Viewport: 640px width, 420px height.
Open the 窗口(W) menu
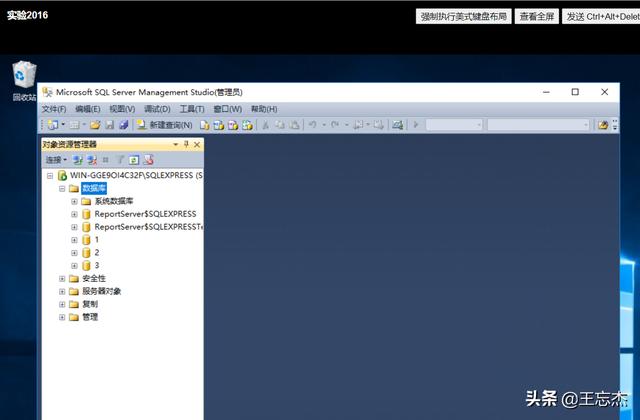pos(228,109)
